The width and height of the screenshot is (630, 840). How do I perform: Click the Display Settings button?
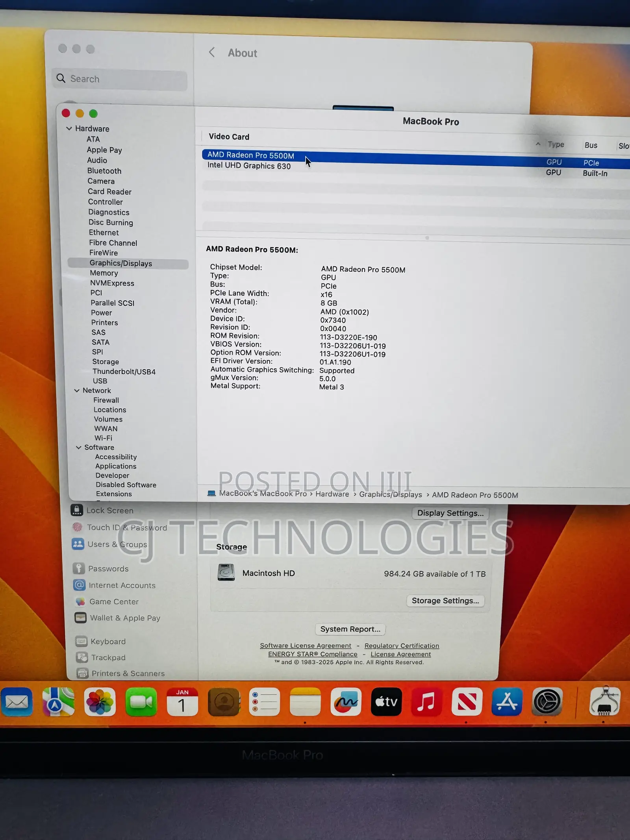click(x=450, y=513)
